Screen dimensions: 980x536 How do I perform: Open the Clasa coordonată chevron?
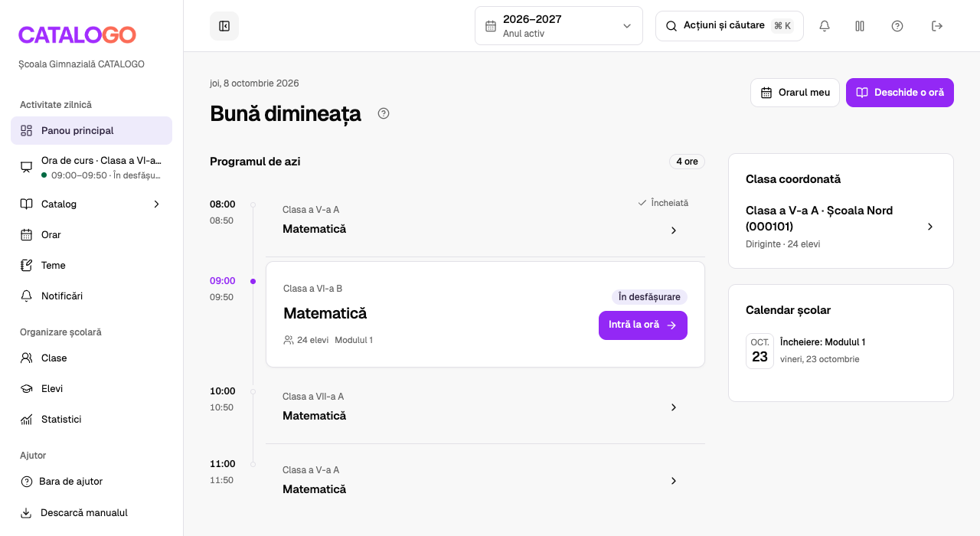(930, 227)
